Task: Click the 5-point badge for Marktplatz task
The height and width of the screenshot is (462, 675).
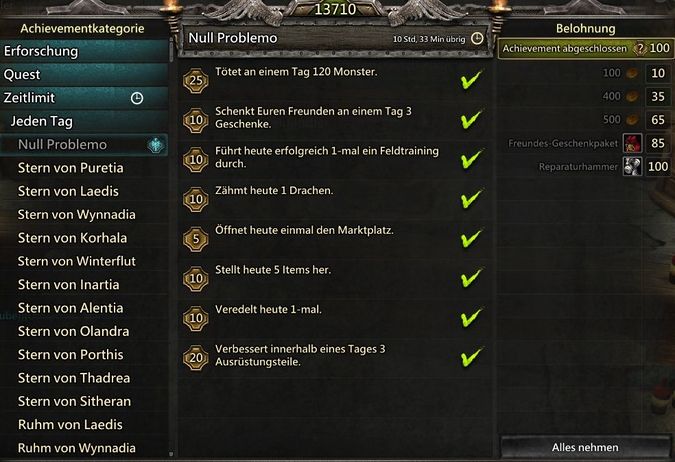Action: 196,239
